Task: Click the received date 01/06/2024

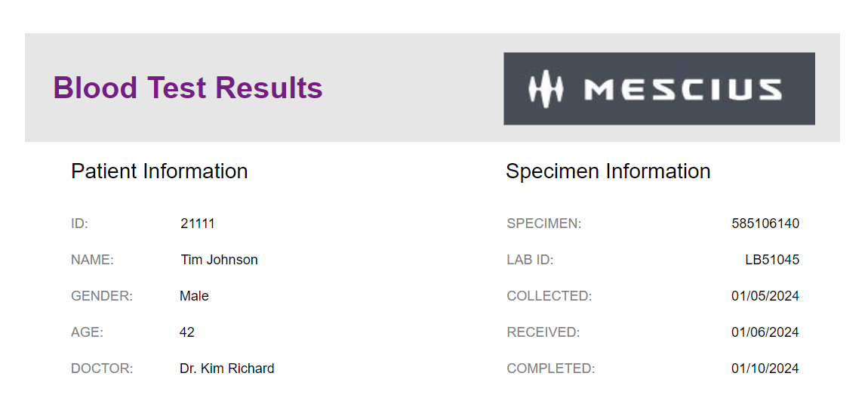Action: tap(765, 332)
